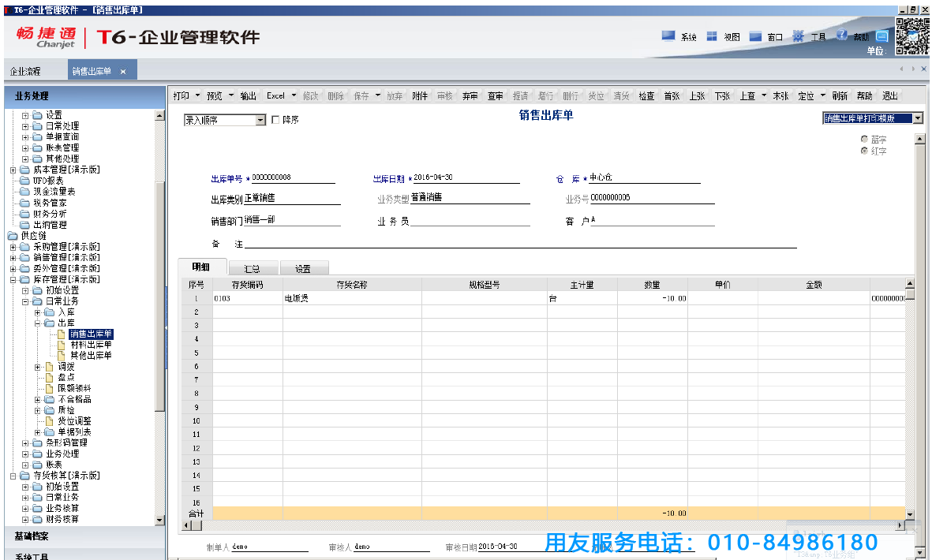Expand the 采购管理[演示版] tree node

tap(13, 247)
